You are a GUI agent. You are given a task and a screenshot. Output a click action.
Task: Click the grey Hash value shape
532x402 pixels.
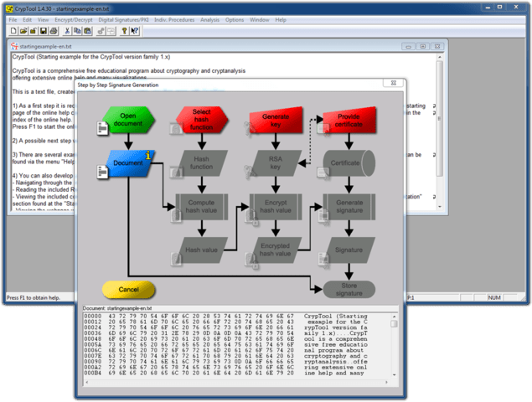pos(202,250)
